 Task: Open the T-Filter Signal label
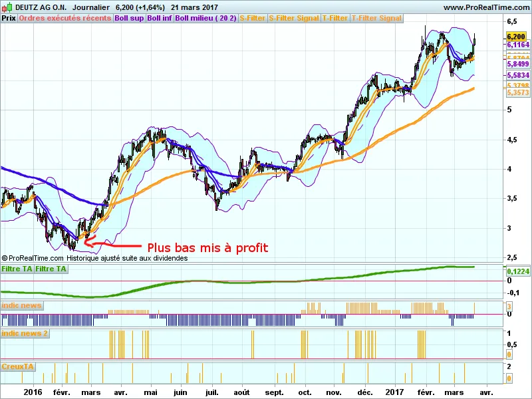(x=376, y=18)
